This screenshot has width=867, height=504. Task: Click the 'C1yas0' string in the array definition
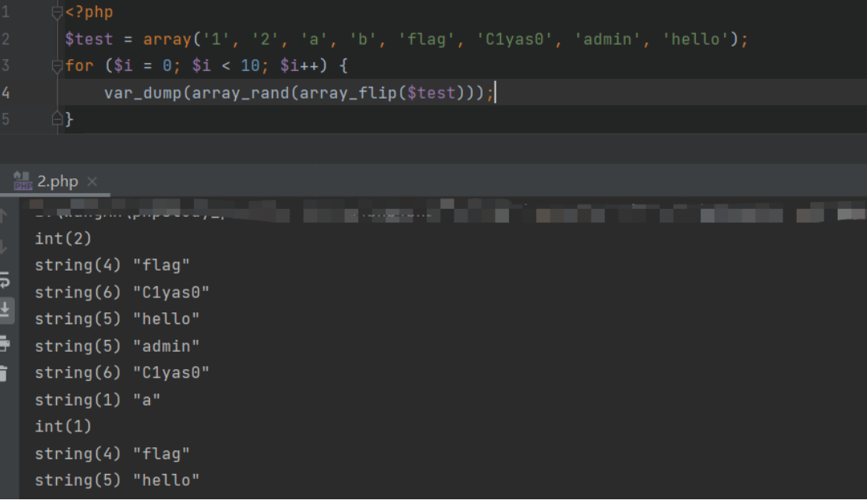(x=514, y=39)
